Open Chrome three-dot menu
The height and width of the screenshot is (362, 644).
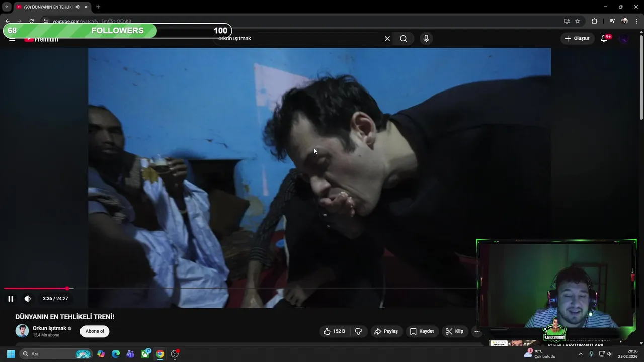tap(636, 21)
